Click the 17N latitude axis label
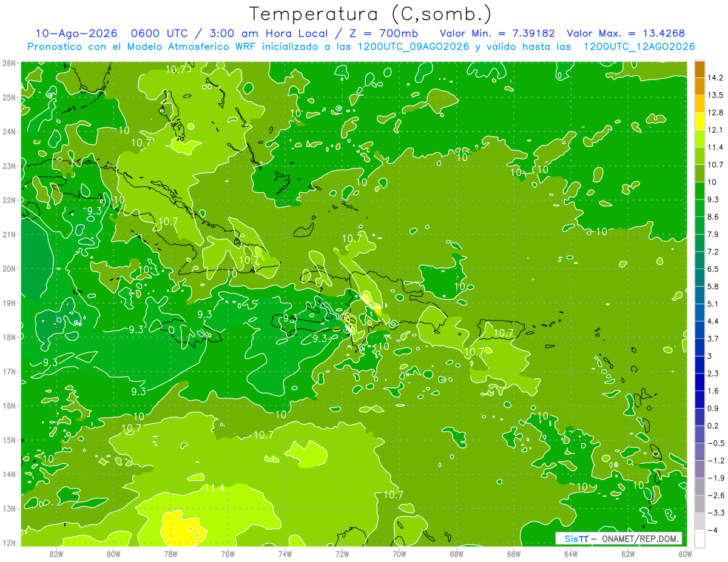 (x=8, y=371)
